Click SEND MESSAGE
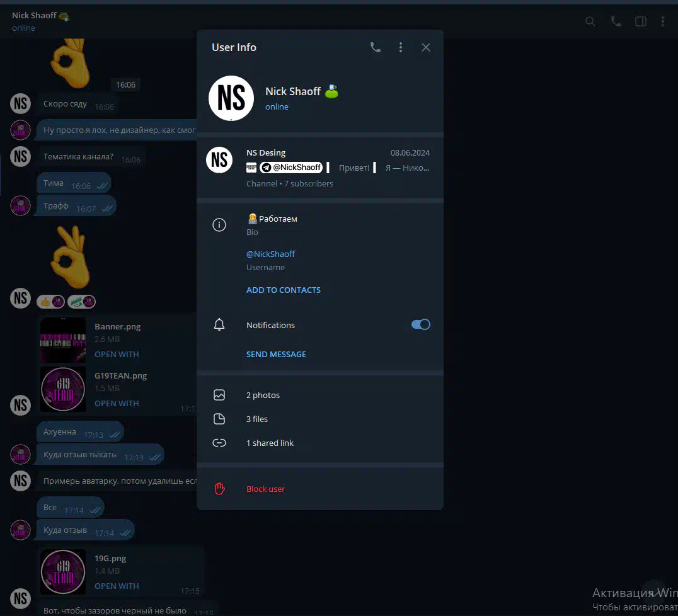Screen dimensions: 678x616 [x=276, y=354]
